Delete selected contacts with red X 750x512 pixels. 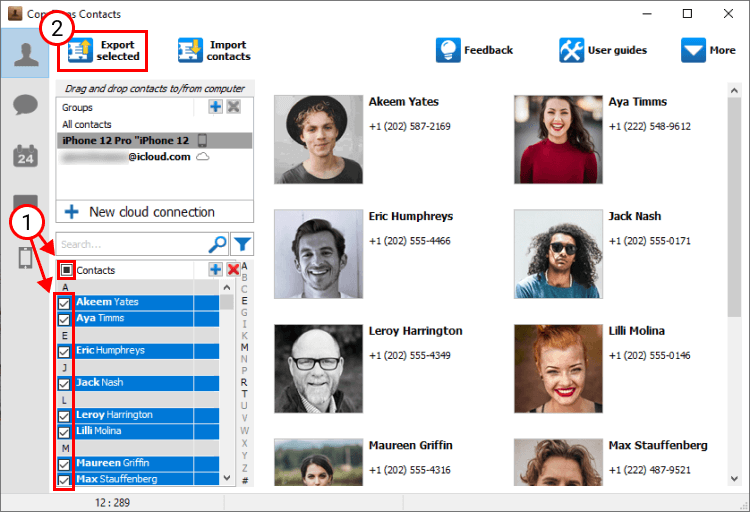[x=233, y=269]
